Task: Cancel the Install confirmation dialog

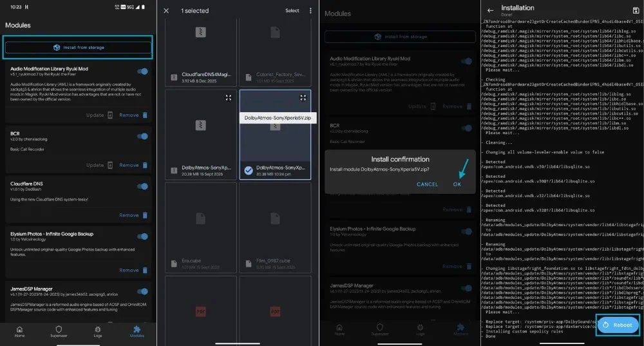Action: click(x=427, y=184)
